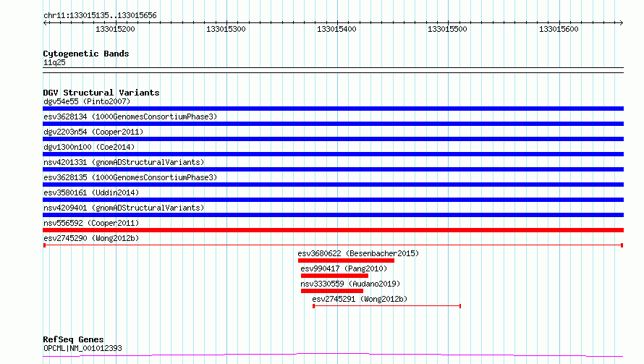This screenshot has width=644, height=364.
Task: Click the red bar for nsv556592
Action: pyautogui.click(x=333, y=230)
